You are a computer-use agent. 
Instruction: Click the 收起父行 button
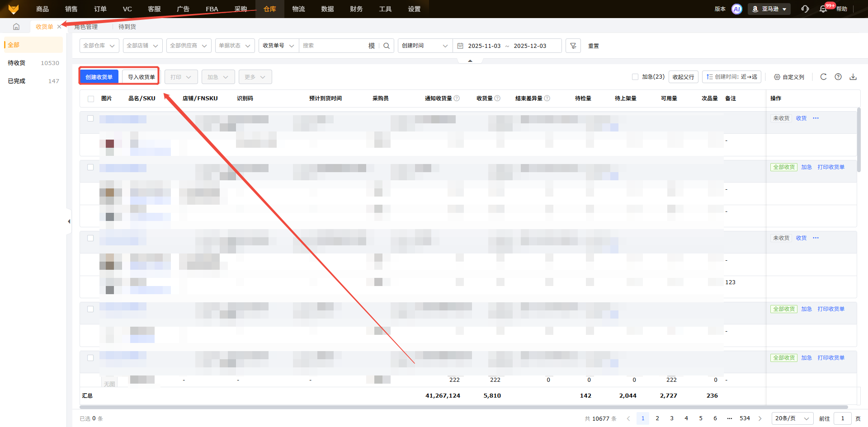click(683, 77)
